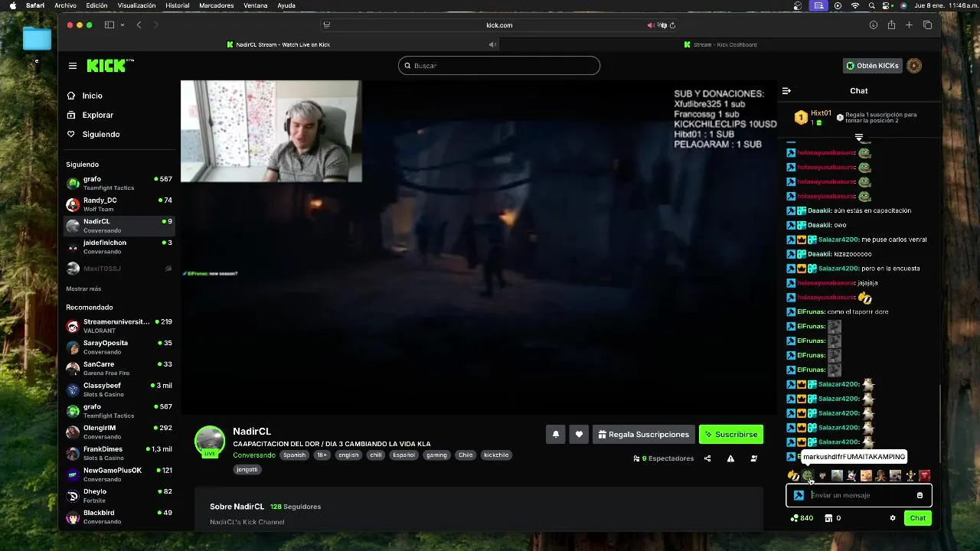Viewport: 980px width, 551px height.
Task: Click the Buscar search field
Action: click(499, 66)
